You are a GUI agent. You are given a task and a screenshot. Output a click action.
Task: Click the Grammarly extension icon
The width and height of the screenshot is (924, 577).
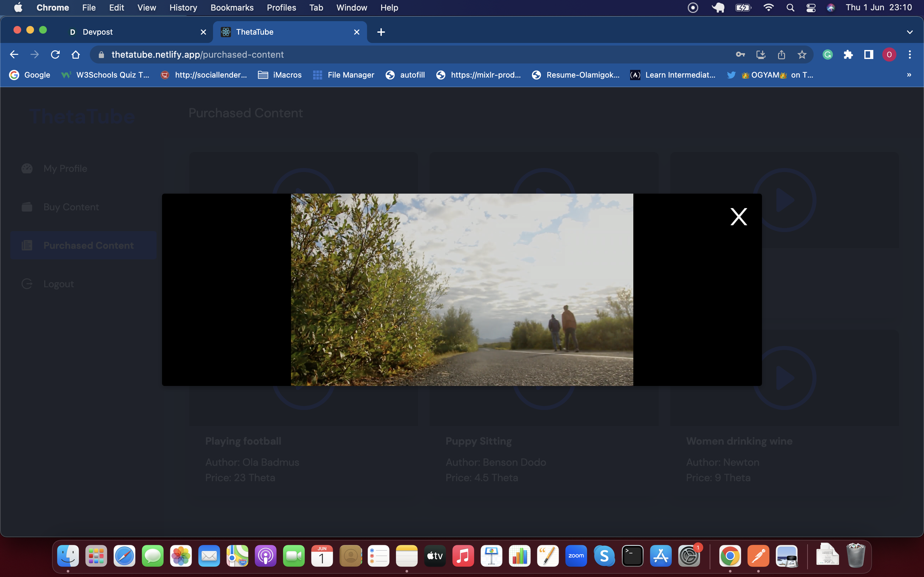pos(827,54)
